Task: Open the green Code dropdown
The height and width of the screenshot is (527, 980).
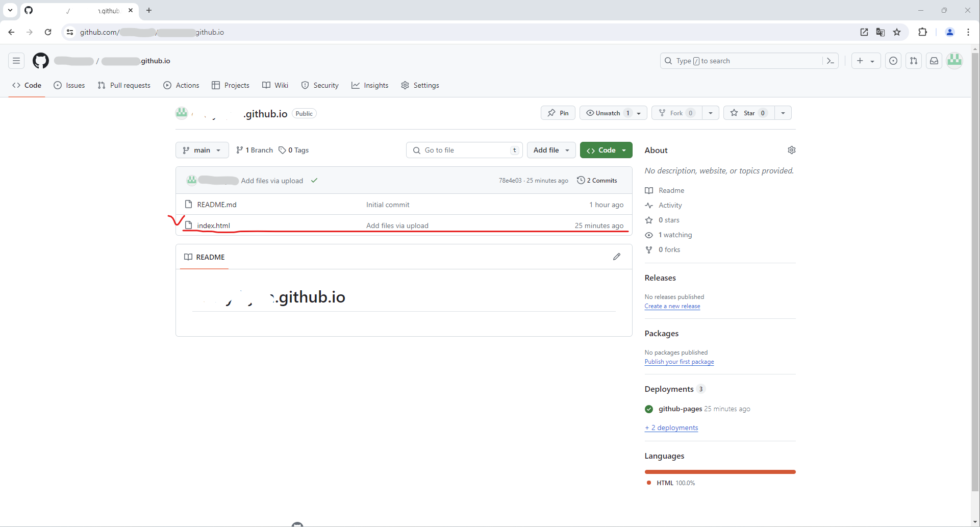Action: coord(606,150)
